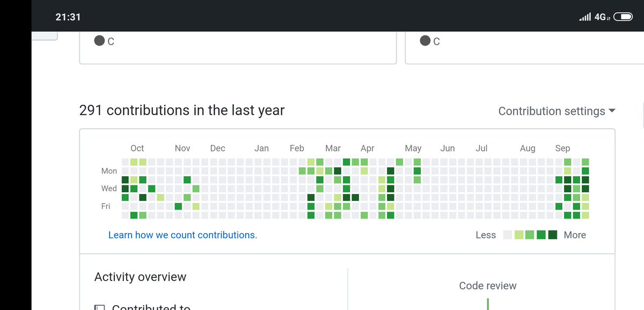Click the Jun month label

tap(448, 148)
